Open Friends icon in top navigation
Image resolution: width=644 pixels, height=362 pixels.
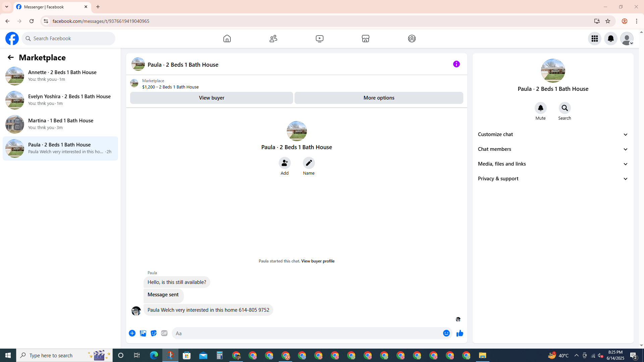tap(273, 39)
